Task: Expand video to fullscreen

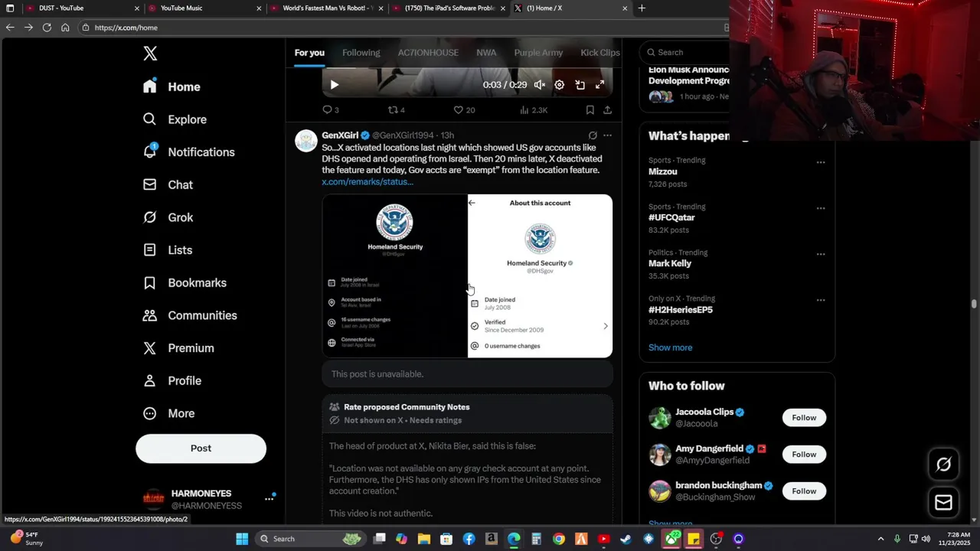Action: (x=600, y=85)
